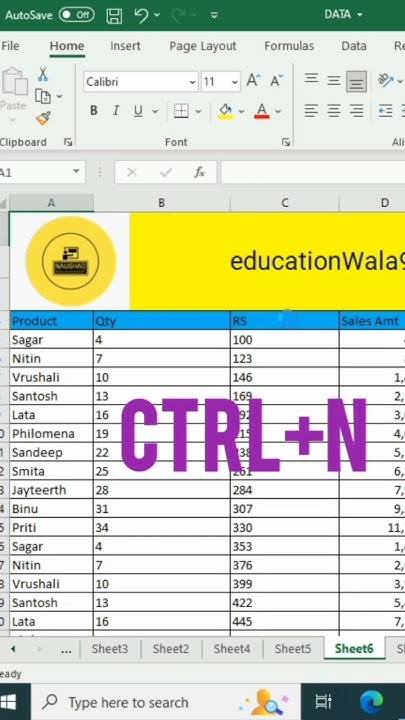Click the Borders icon
This screenshot has height=720, width=405.
click(x=181, y=111)
